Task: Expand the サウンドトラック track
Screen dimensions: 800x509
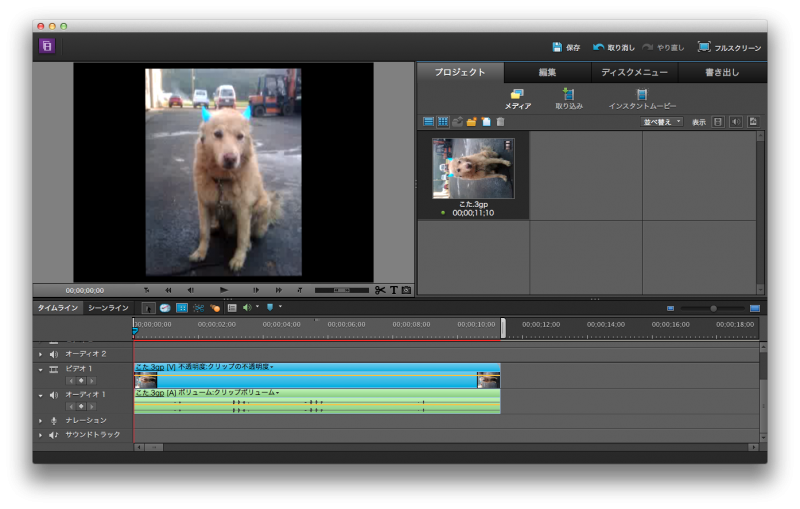Action: pyautogui.click(x=40, y=435)
